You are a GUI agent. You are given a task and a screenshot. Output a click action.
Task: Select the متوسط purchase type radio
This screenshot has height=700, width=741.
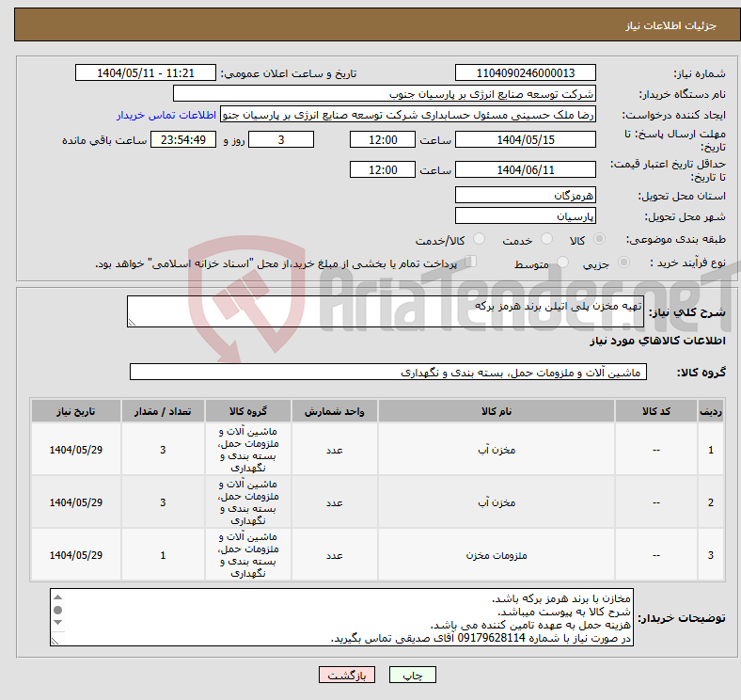pyautogui.click(x=562, y=262)
